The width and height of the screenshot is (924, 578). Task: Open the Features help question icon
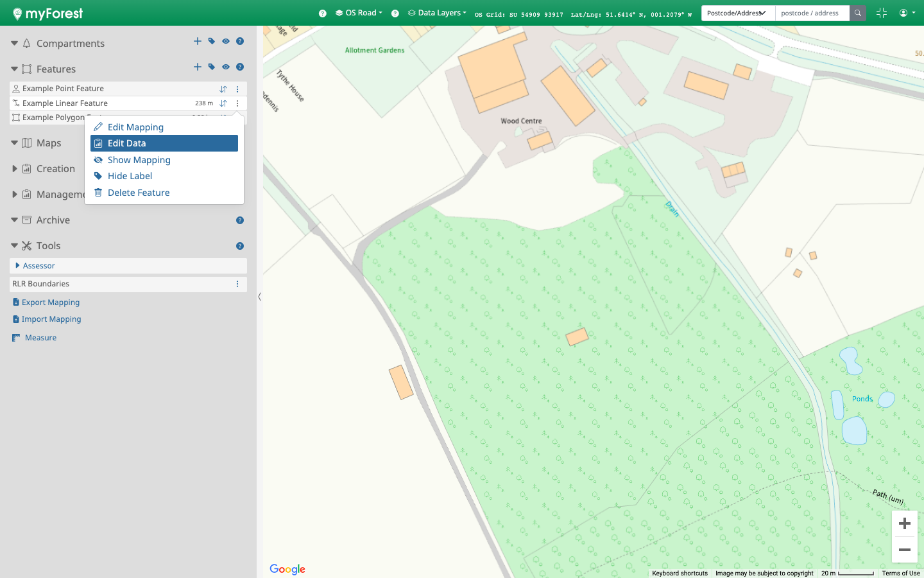click(x=240, y=67)
